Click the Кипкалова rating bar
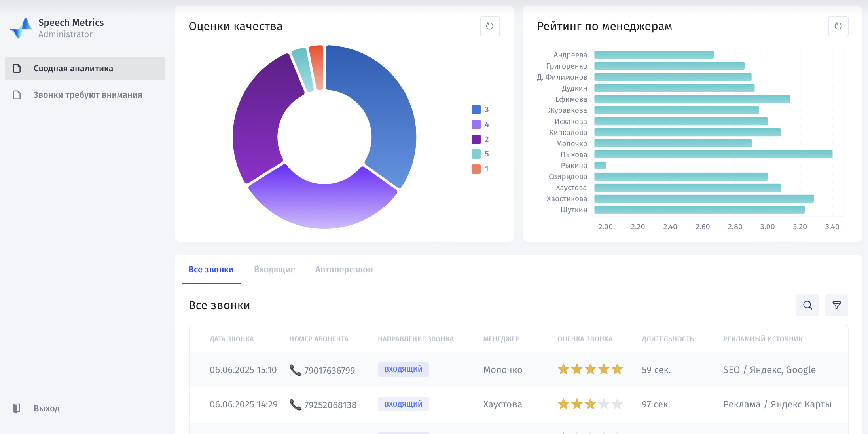Screen dimensions: 868x434 [688, 132]
